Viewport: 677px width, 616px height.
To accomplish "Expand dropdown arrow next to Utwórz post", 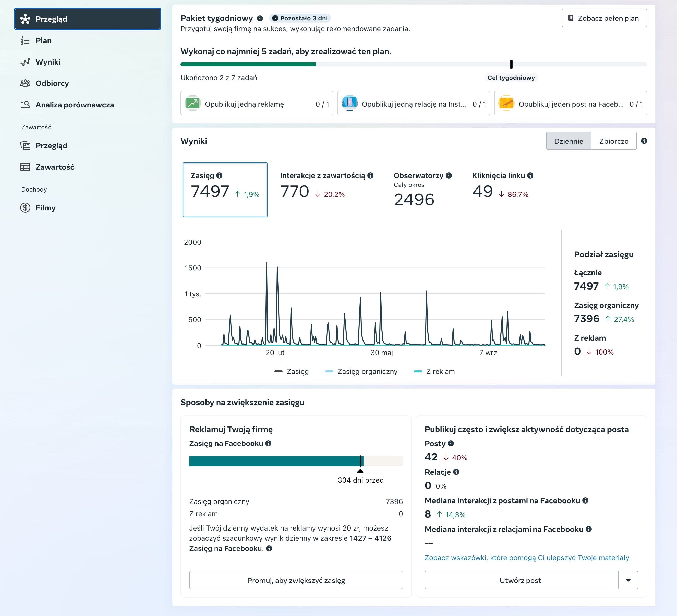I will 628,580.
